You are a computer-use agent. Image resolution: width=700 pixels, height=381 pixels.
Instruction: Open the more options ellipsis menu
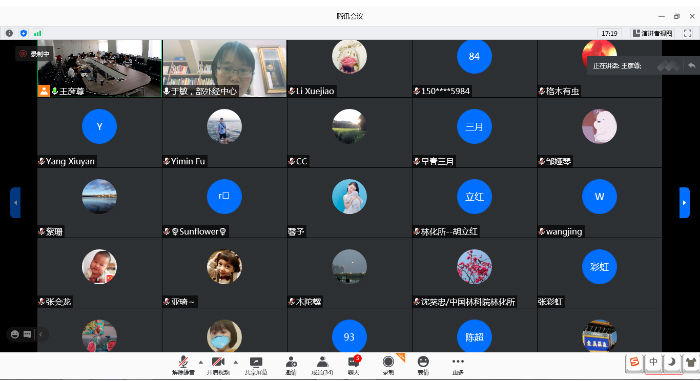pos(458,365)
